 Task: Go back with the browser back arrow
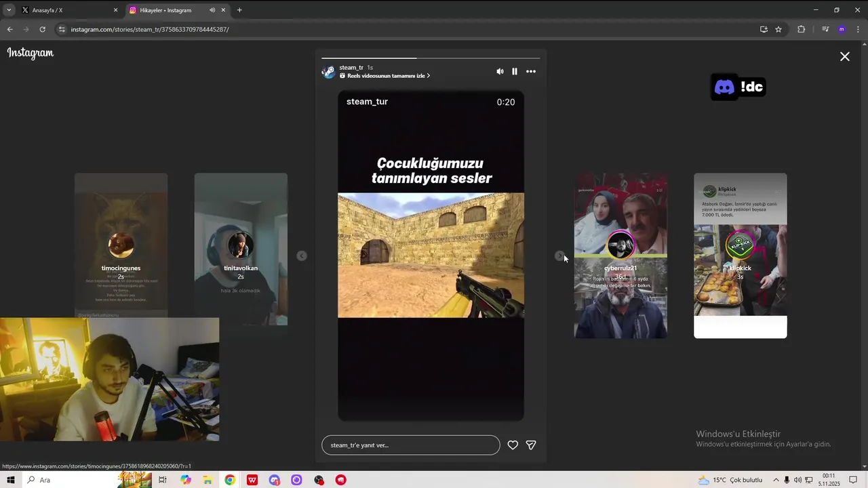(9, 29)
